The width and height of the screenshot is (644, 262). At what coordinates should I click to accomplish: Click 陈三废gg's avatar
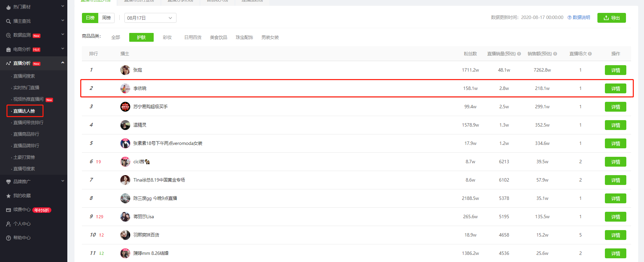pyautogui.click(x=125, y=198)
